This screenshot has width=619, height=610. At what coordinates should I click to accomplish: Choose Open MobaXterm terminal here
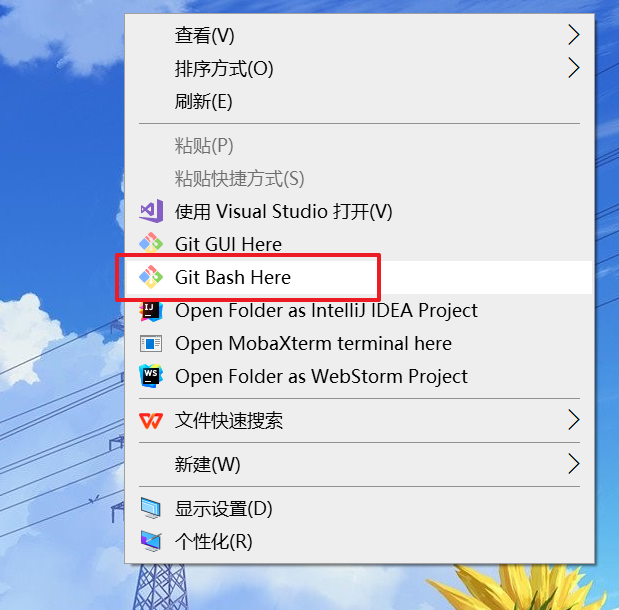359,343
